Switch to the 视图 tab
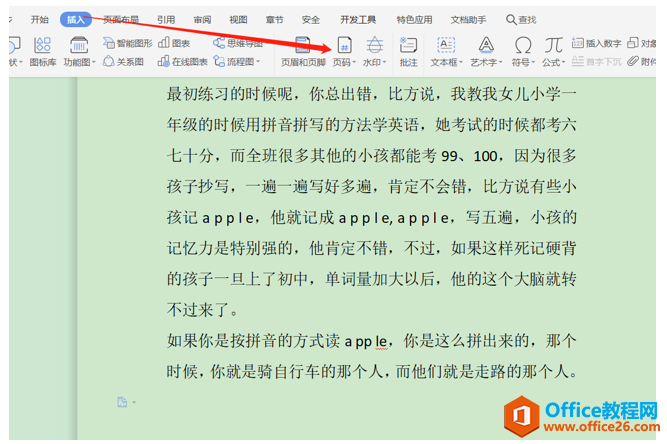 coord(238,20)
